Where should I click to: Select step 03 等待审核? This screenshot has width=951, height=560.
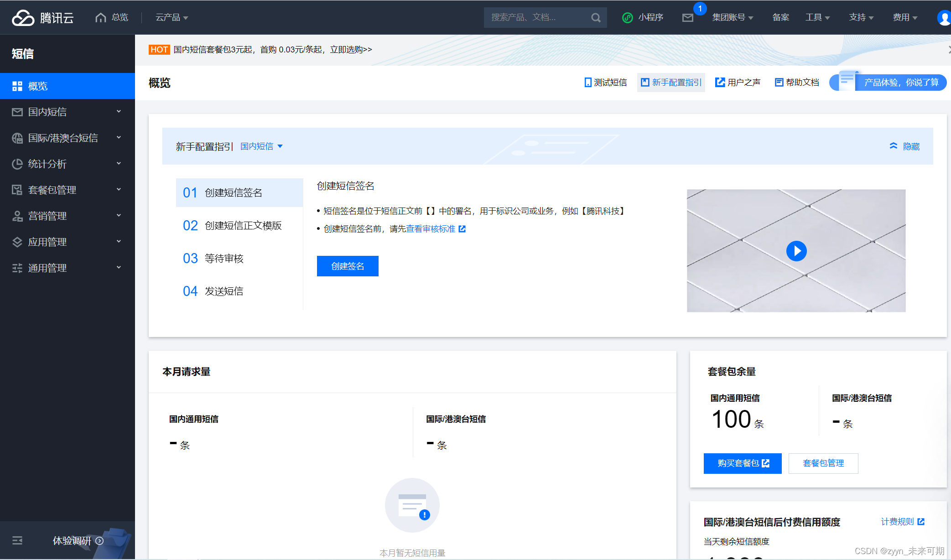(239, 258)
